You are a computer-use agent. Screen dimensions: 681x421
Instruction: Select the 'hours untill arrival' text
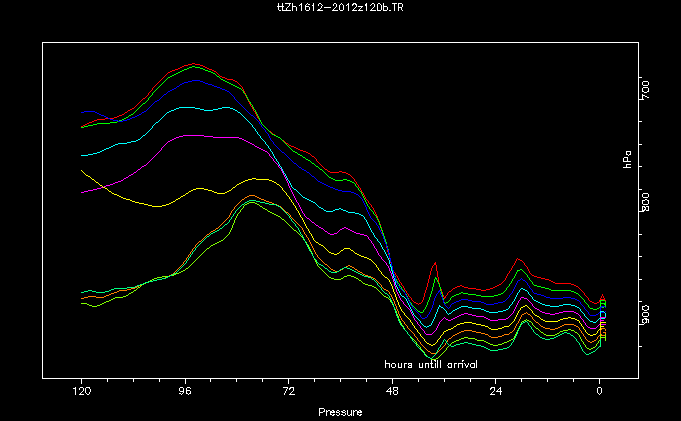[x=431, y=364]
